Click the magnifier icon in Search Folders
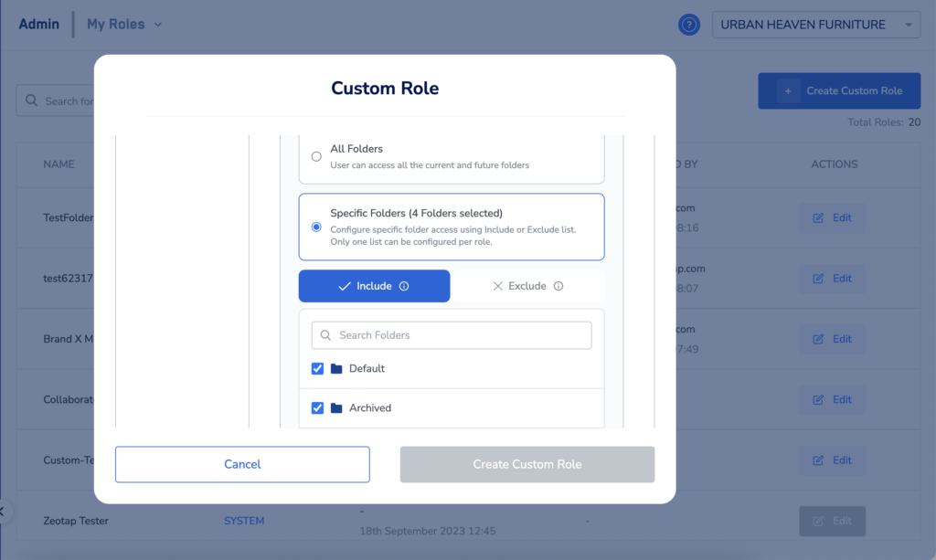 (325, 335)
